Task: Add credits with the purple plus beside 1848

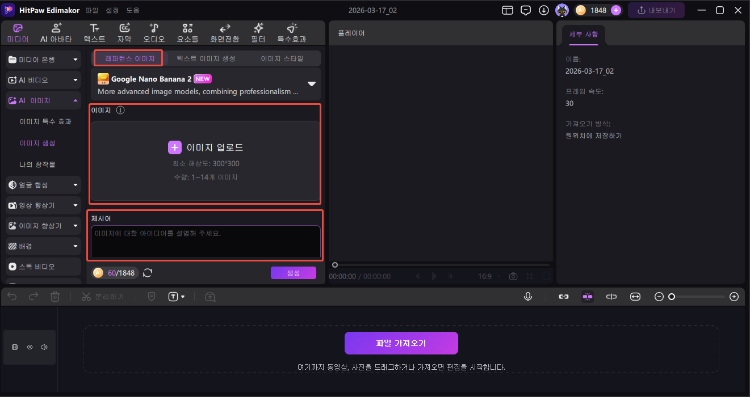Action: tap(616, 10)
